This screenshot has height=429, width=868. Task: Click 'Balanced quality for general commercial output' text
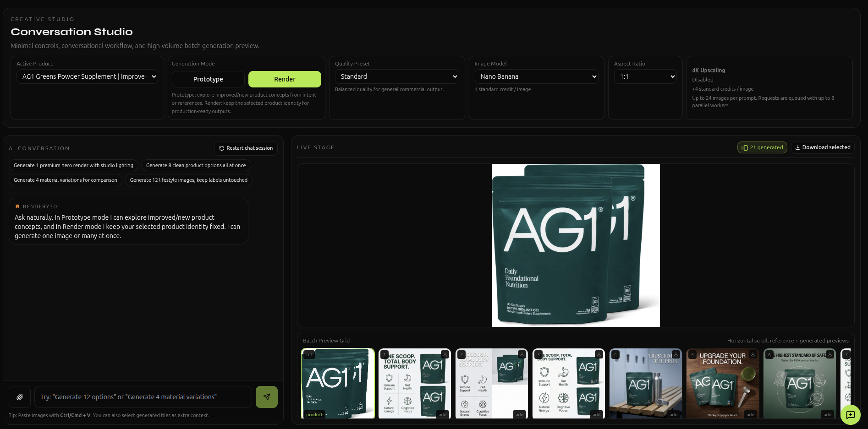tap(389, 89)
